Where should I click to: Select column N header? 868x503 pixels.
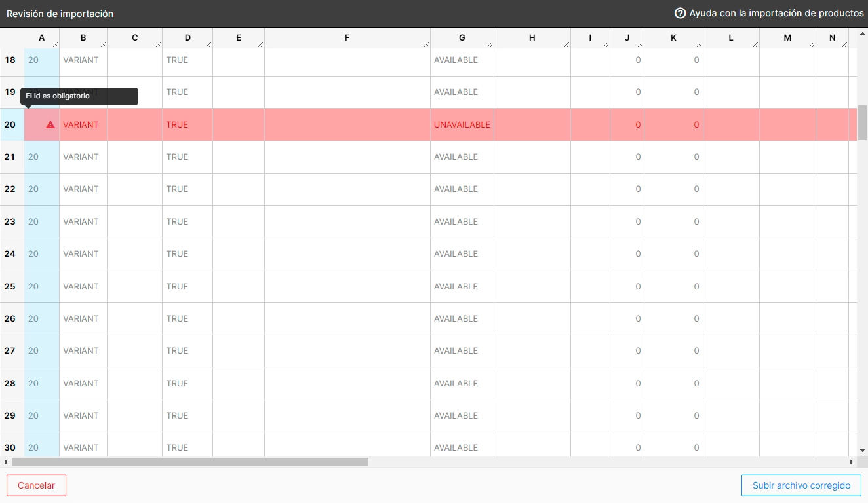tap(833, 38)
